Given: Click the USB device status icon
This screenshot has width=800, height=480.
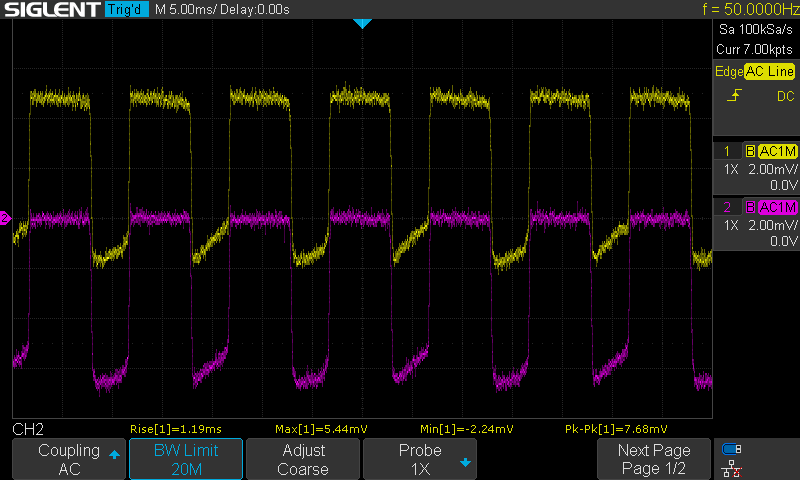Looking at the screenshot, I should 732,449.
